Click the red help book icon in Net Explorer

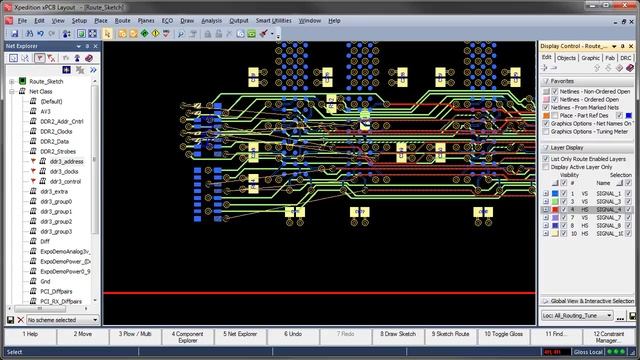pyautogui.click(x=89, y=58)
